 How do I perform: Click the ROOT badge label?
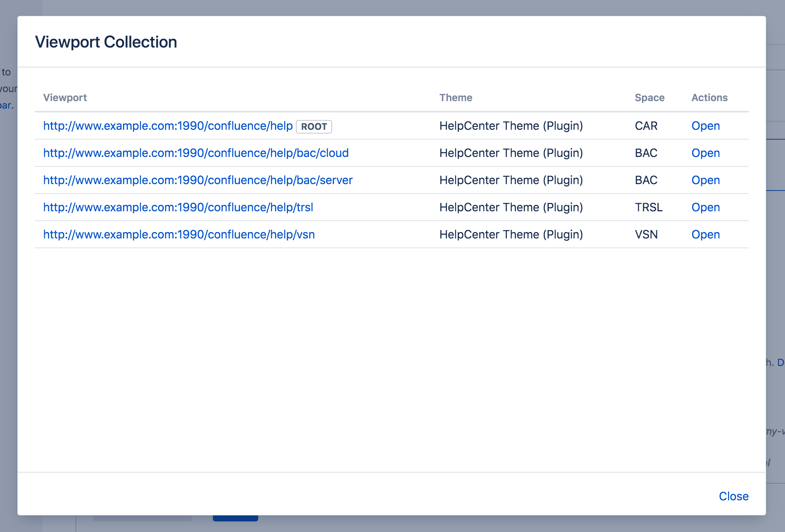pyautogui.click(x=314, y=126)
